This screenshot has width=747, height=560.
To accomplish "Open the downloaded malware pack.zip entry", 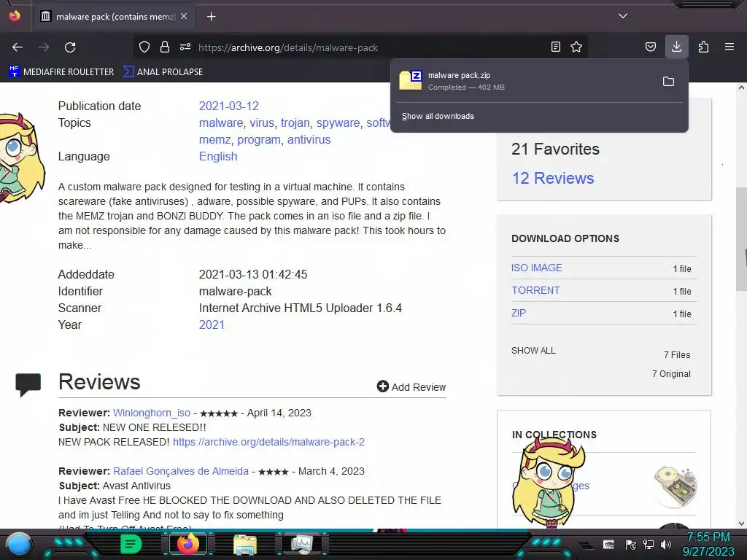I will (x=524, y=81).
